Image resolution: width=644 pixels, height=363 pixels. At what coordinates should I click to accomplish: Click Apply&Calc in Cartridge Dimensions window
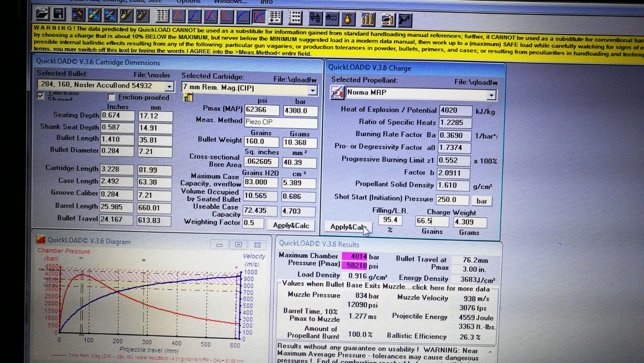[x=291, y=226]
